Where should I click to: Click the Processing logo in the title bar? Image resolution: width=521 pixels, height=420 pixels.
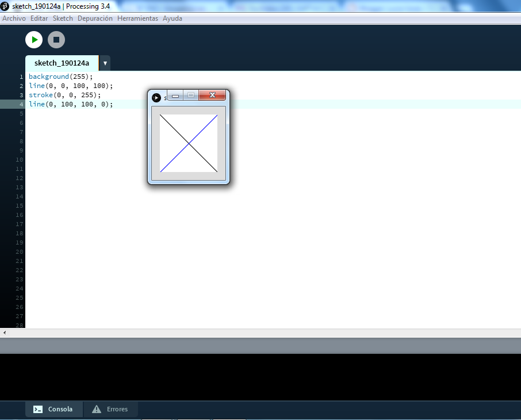pos(5,6)
